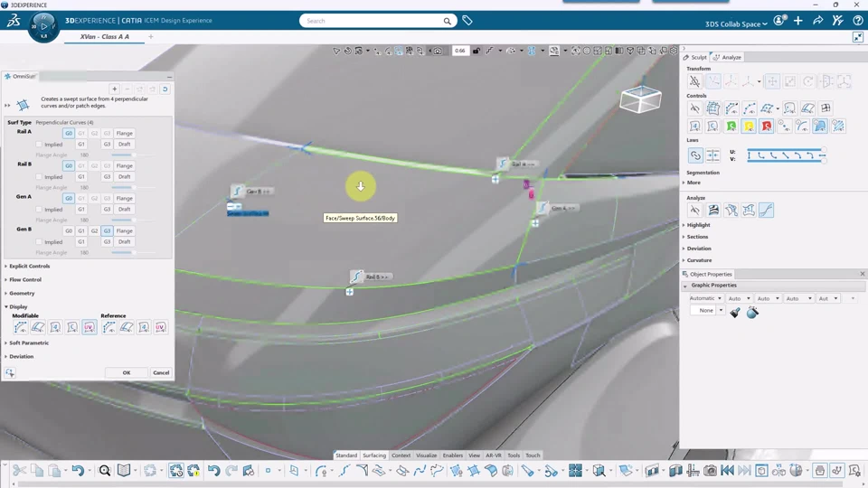868x488 pixels.
Task: Close the Object Properties panel
Action: [x=862, y=274]
